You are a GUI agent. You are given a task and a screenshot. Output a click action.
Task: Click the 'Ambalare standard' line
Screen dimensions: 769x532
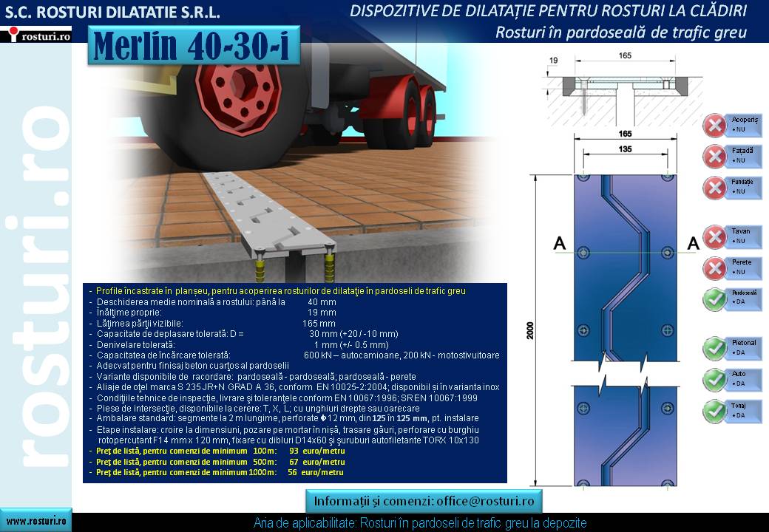tap(284, 418)
